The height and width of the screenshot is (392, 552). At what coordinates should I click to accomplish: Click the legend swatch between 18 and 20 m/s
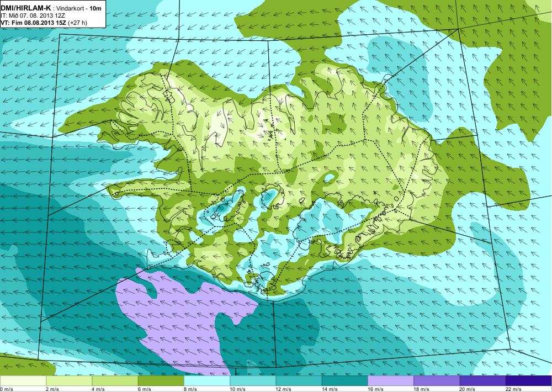(437, 381)
